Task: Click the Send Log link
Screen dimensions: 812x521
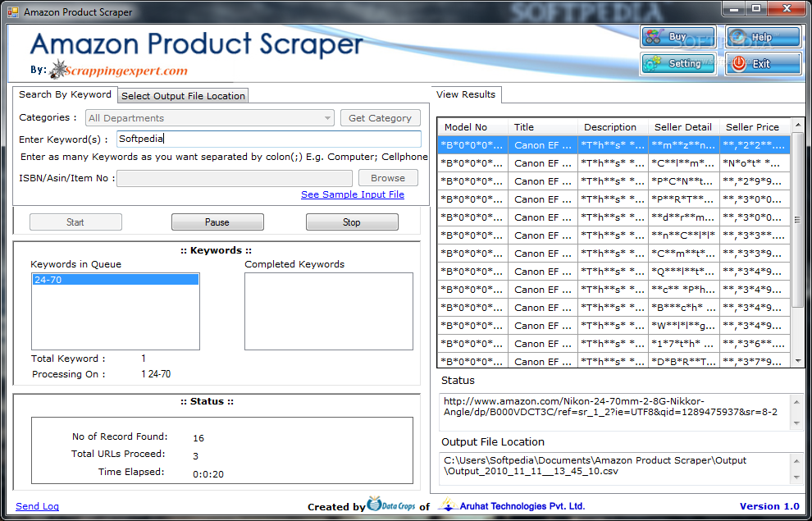Action: coord(37,506)
